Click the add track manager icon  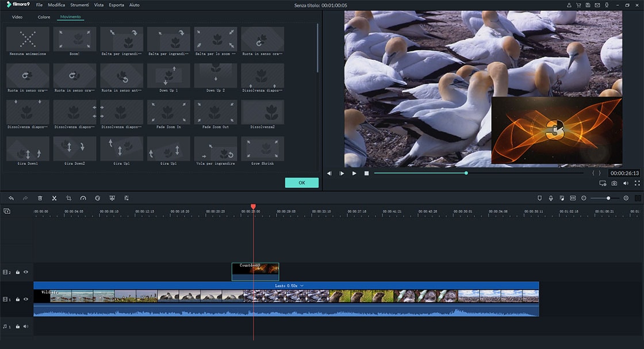(x=7, y=211)
